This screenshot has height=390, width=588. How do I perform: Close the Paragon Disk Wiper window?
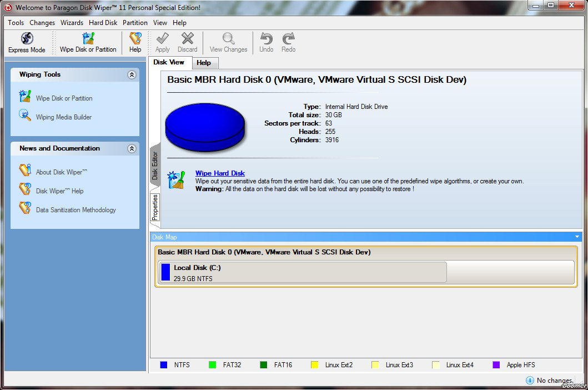[x=571, y=5]
